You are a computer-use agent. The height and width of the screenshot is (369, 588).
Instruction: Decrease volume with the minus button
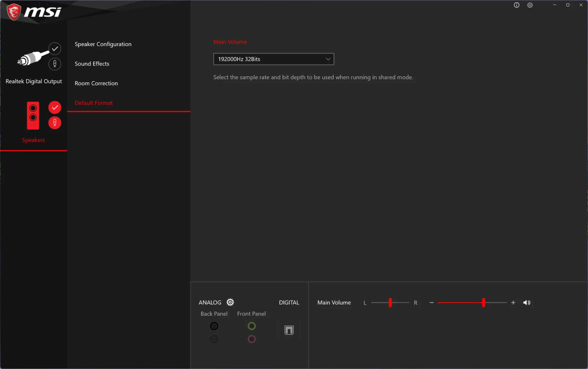(432, 302)
